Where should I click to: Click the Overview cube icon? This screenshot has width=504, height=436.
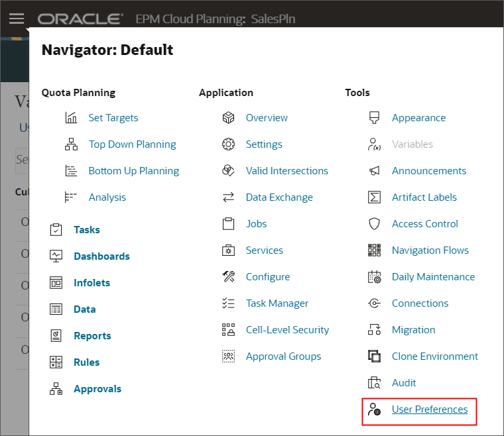[x=229, y=118]
